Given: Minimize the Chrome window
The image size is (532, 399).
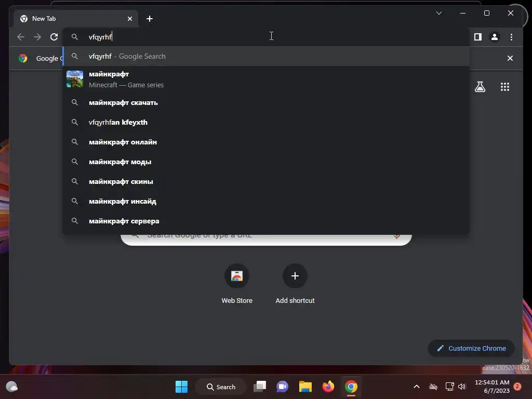Looking at the screenshot, I should 463,13.
